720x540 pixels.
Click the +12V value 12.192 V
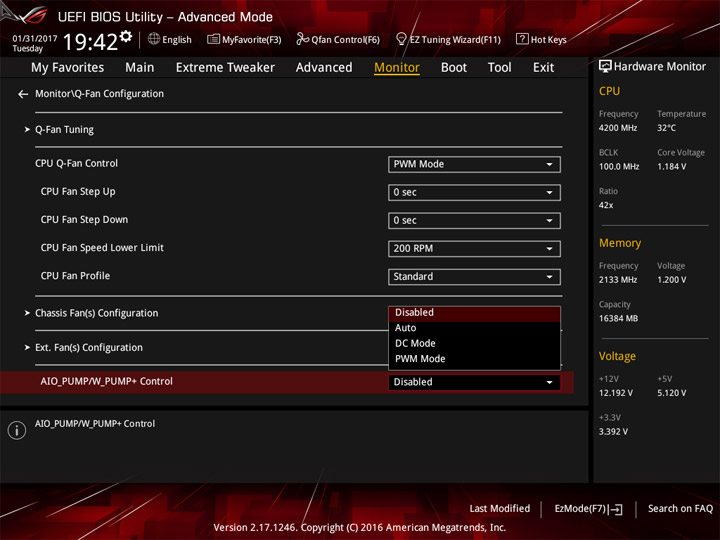click(x=616, y=393)
